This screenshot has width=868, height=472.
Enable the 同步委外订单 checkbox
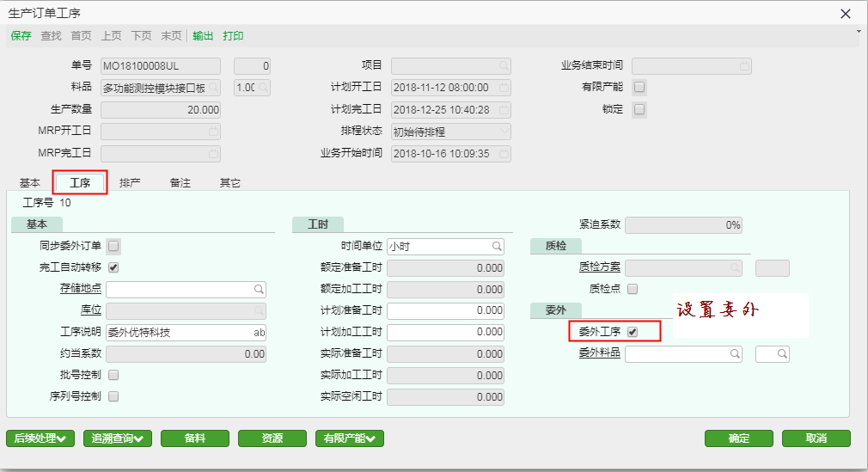[113, 246]
